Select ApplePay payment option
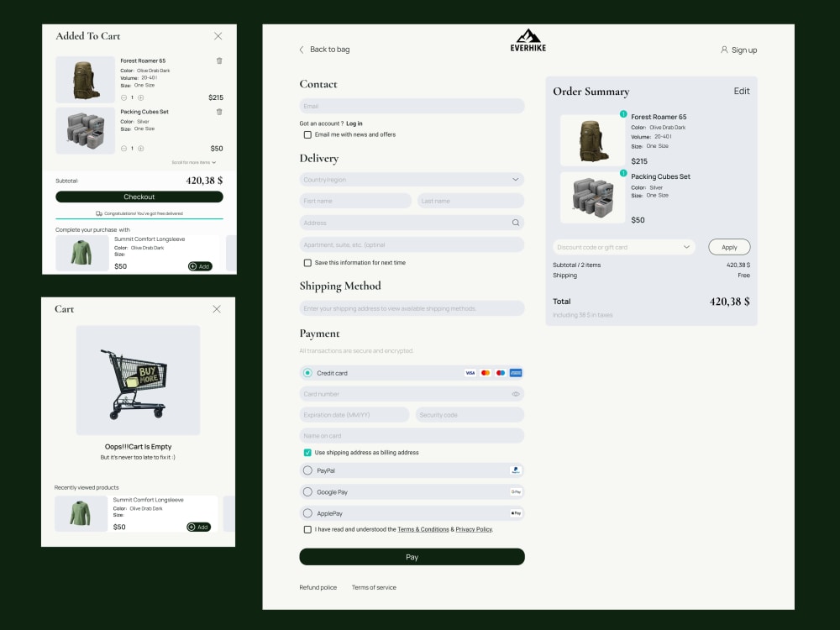Viewport: 840px width, 630px height. pyautogui.click(x=307, y=513)
